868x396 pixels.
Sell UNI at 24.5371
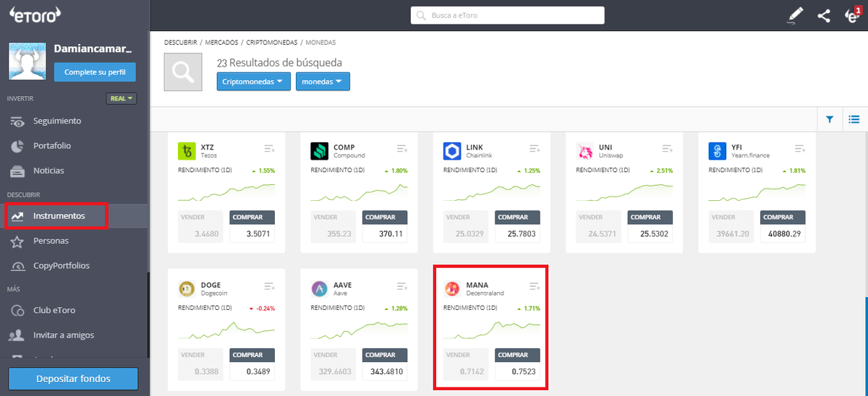pyautogui.click(x=599, y=226)
